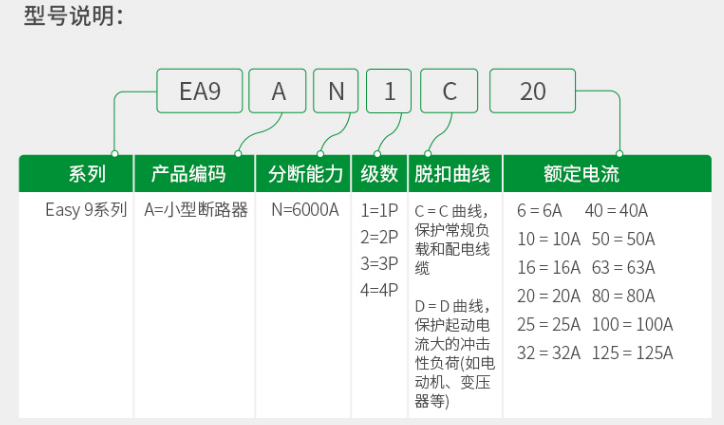Screen dimensions: 724x425
Task: Click the A=小型断路器 cell
Action: pos(196,210)
